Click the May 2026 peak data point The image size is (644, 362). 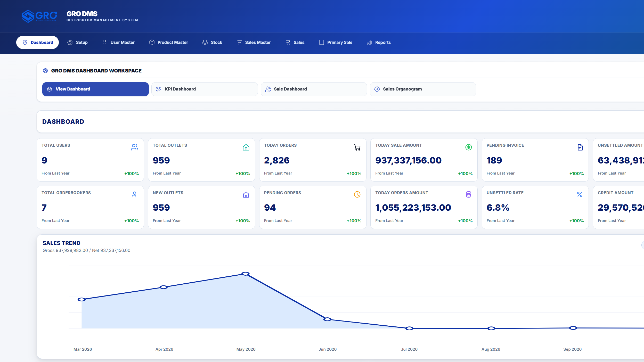[x=246, y=274]
